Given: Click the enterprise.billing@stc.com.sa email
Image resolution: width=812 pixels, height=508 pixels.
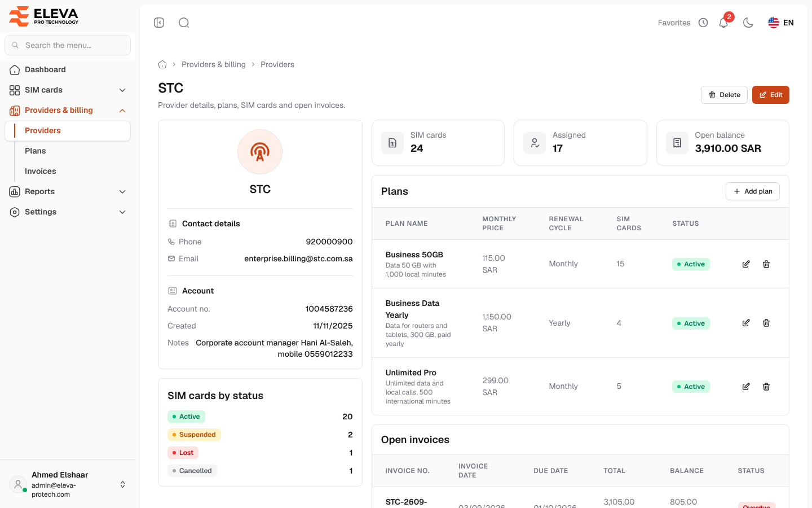Looking at the screenshot, I should coord(298,259).
